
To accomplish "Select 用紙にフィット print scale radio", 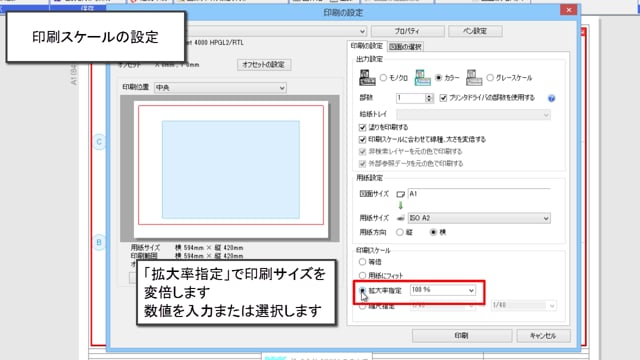I will tap(362, 276).
